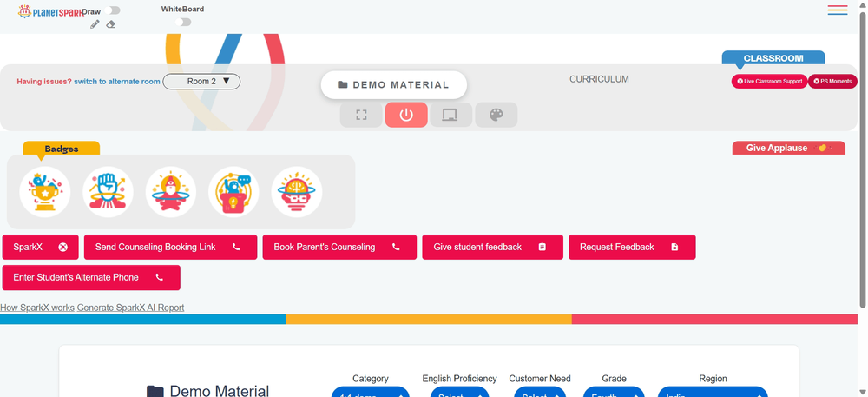The image size is (868, 397).
Task: Open the color palette icon
Action: 496,115
